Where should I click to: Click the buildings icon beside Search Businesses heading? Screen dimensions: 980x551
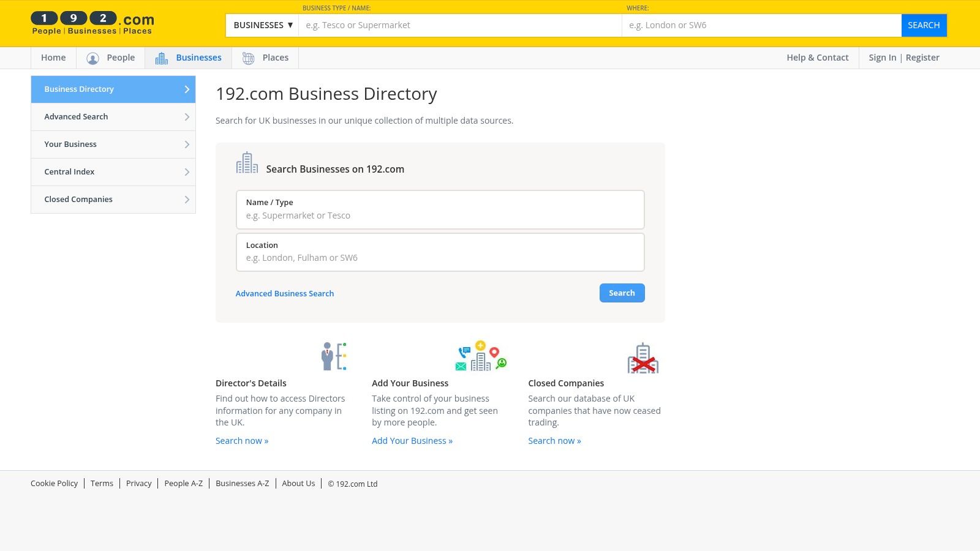pyautogui.click(x=247, y=163)
